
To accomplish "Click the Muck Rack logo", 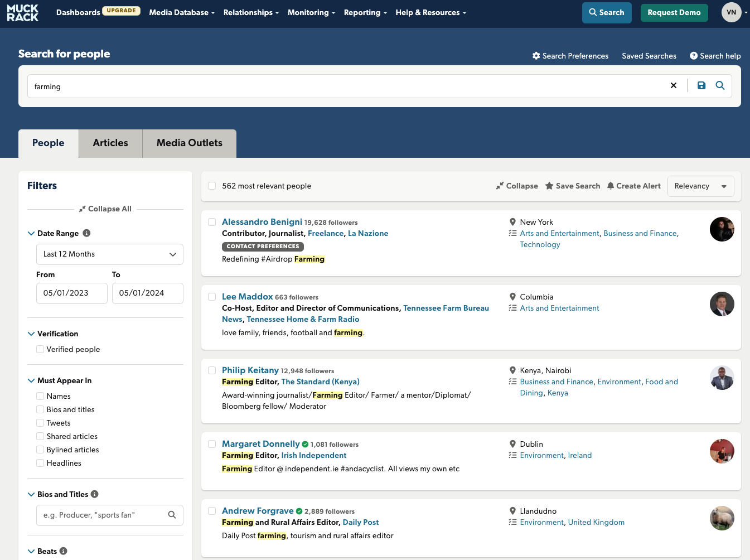I will click(x=23, y=12).
